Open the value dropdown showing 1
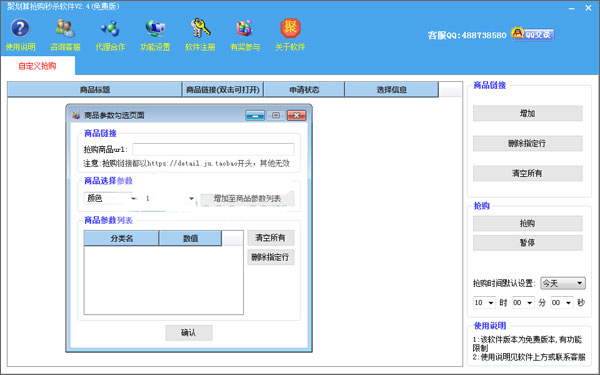Screen dimensions: 600x375 169,198
